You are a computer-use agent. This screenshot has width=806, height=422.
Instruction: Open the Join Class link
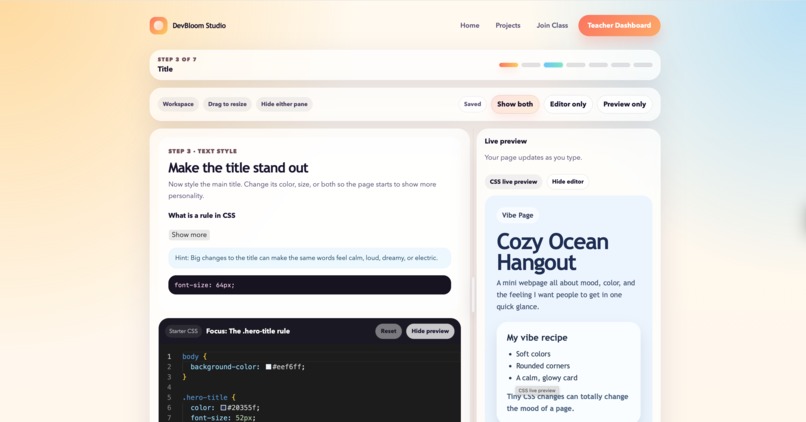click(552, 25)
